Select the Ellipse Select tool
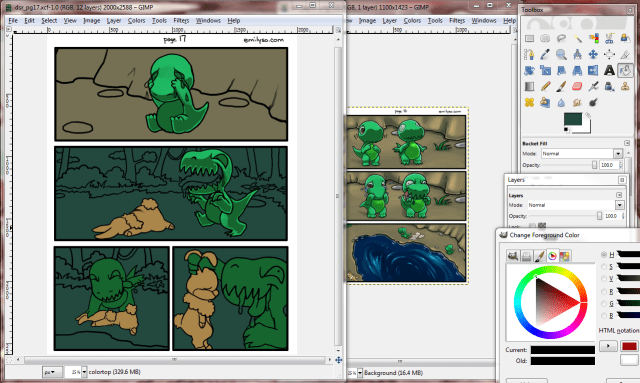This screenshot has width=640, height=383. pyautogui.click(x=545, y=38)
